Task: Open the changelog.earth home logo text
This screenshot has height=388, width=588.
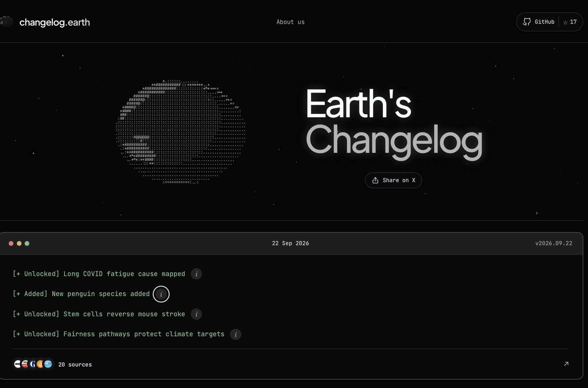Action: 55,22
